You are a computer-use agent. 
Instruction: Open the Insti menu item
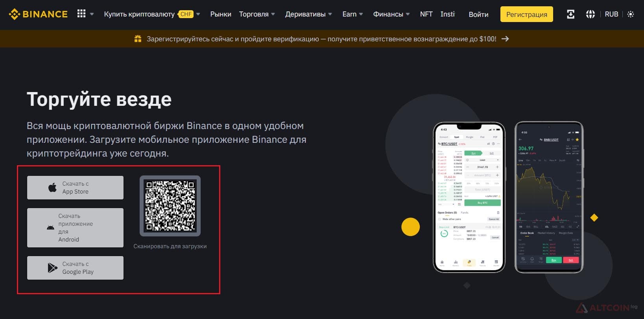447,14
